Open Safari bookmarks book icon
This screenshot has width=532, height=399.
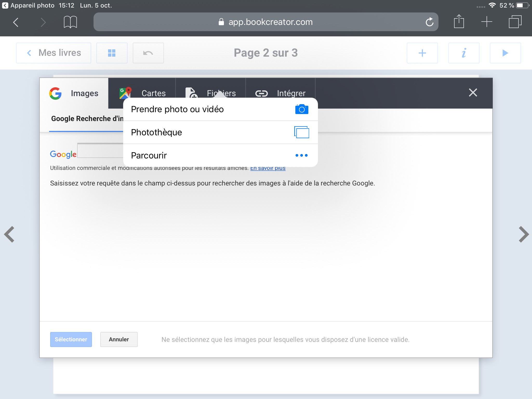pyautogui.click(x=70, y=22)
